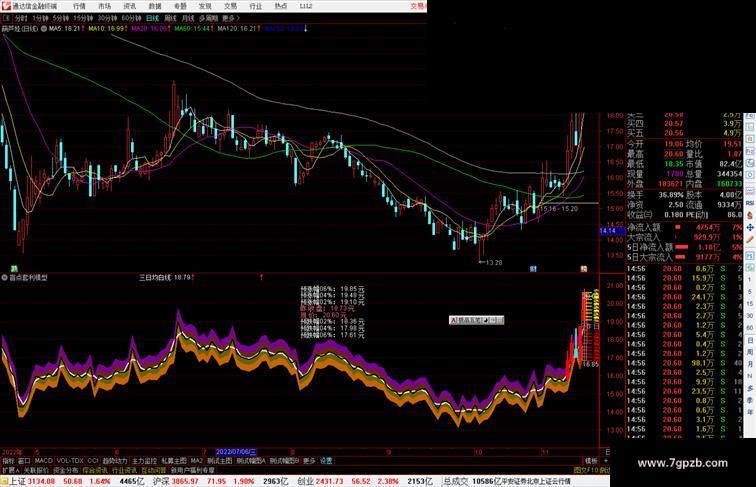Select the CCI indicator tab
The width and height of the screenshot is (756, 487).
[x=93, y=460]
